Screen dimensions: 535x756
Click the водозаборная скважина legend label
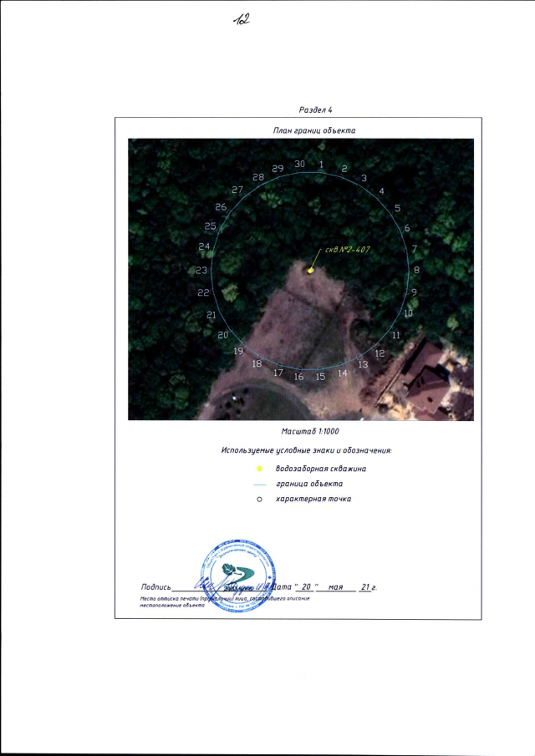(321, 469)
